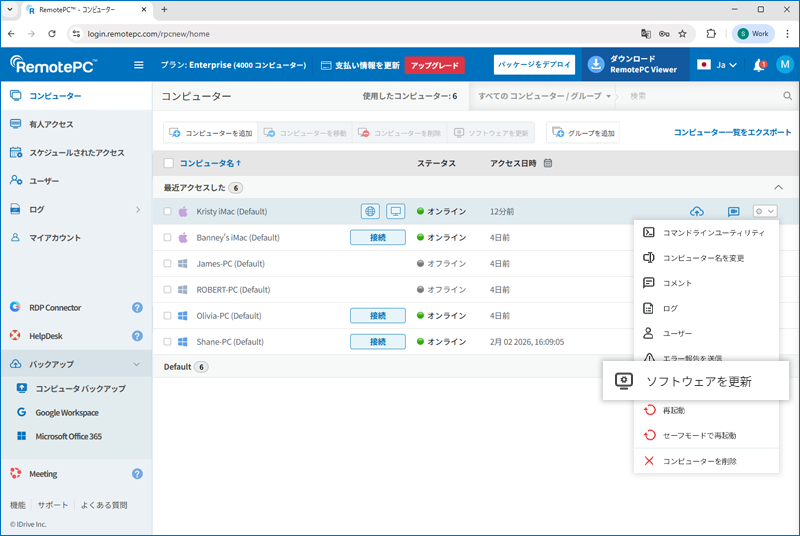Open the Ja language dropdown
Image resolution: width=800 pixels, height=536 pixels.
pos(718,65)
